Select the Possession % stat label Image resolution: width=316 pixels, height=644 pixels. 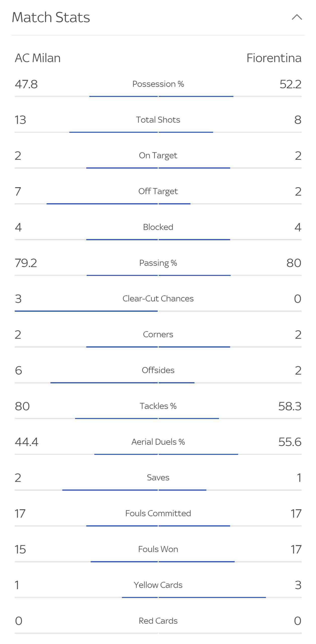tap(158, 84)
